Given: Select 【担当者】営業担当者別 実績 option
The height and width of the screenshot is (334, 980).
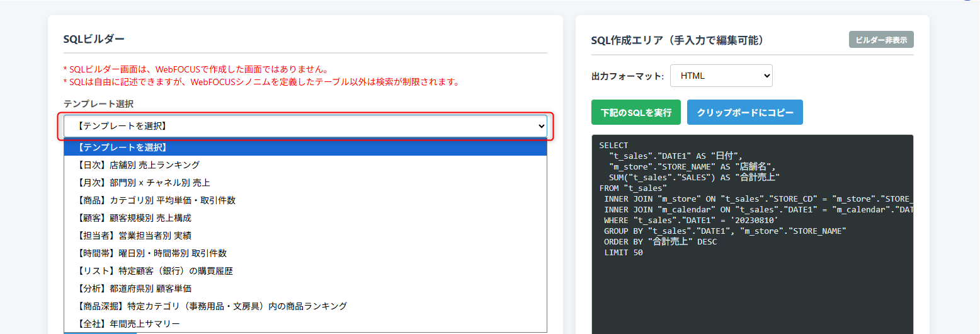Looking at the screenshot, I should tap(305, 236).
